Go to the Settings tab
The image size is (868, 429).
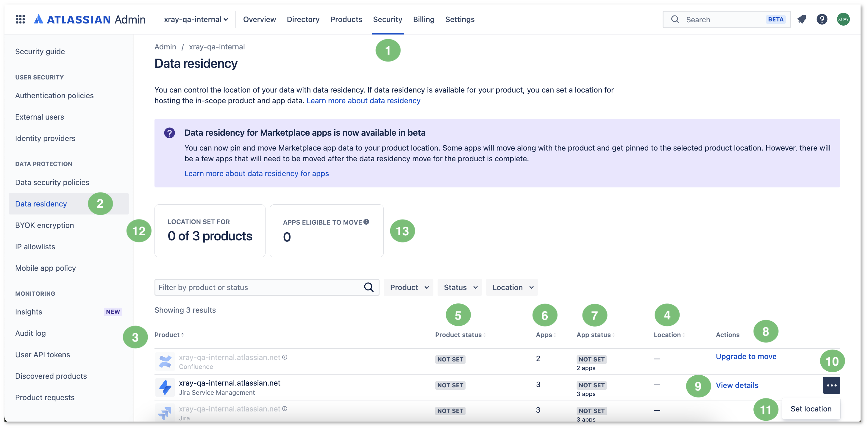460,20
